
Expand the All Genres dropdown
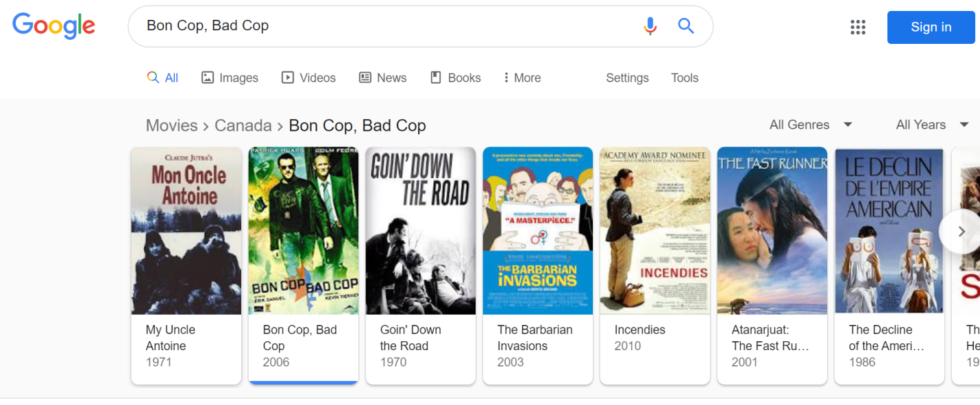[811, 125]
